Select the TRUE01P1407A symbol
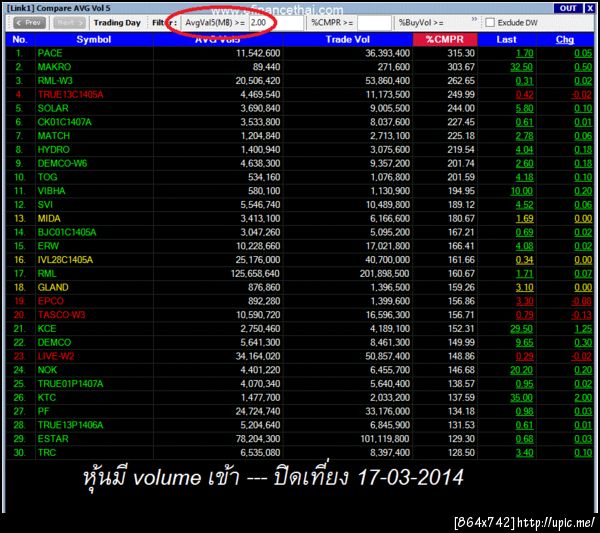Image resolution: width=600 pixels, height=533 pixels. point(70,384)
